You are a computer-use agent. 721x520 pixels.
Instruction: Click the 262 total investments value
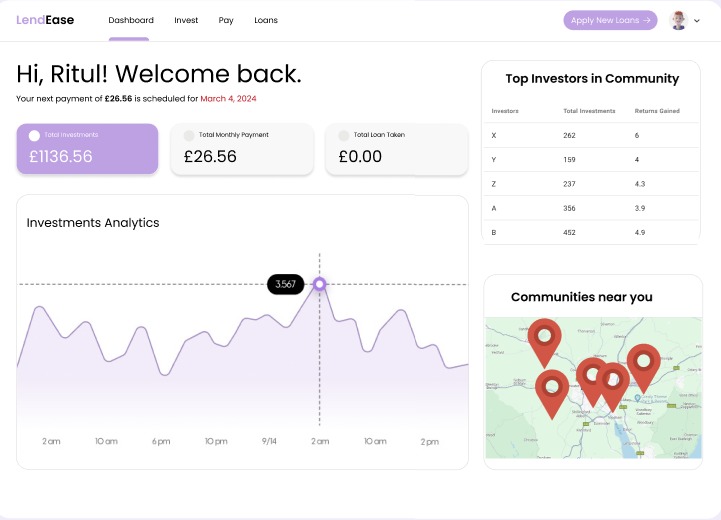[x=569, y=135]
